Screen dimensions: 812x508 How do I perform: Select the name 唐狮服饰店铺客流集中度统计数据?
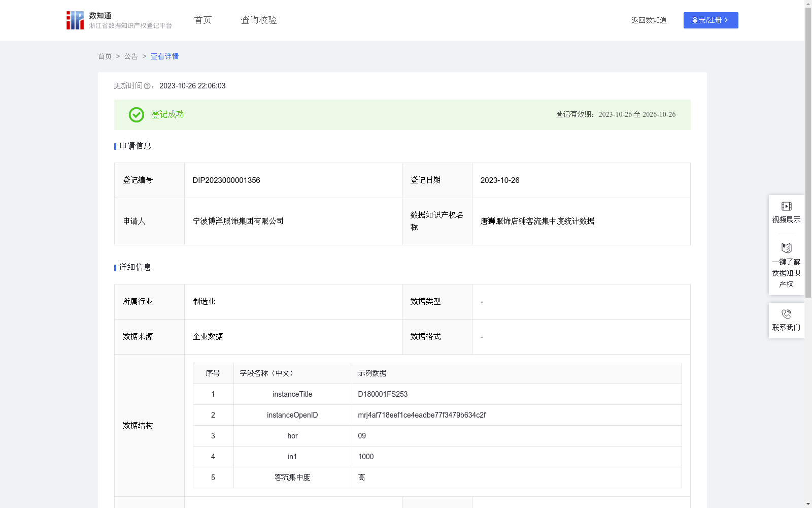(537, 221)
